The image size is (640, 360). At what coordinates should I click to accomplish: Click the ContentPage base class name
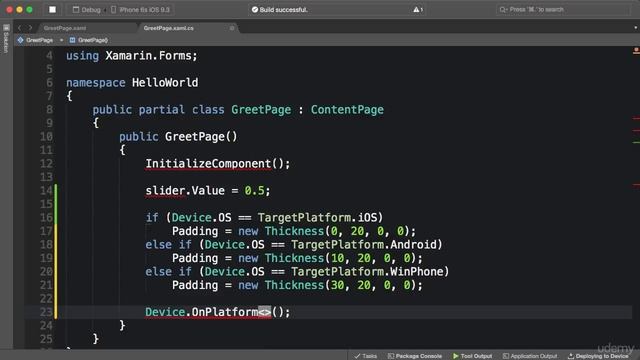tap(347, 110)
